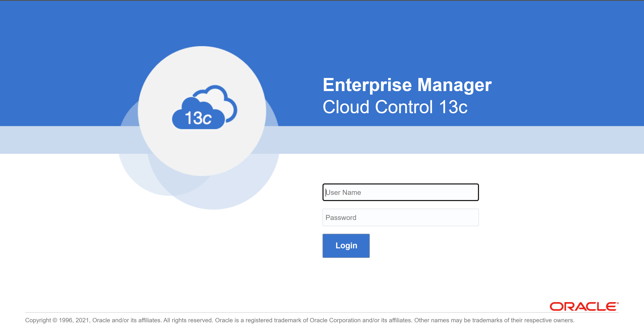Focus the Password input field
This screenshot has width=644, height=331.
(400, 217)
